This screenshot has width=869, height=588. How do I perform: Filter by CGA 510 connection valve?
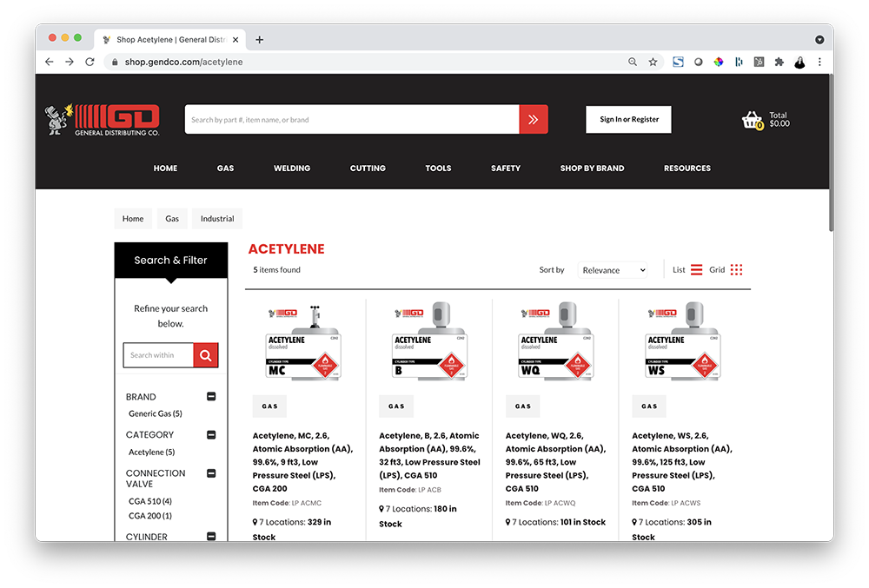(x=149, y=501)
